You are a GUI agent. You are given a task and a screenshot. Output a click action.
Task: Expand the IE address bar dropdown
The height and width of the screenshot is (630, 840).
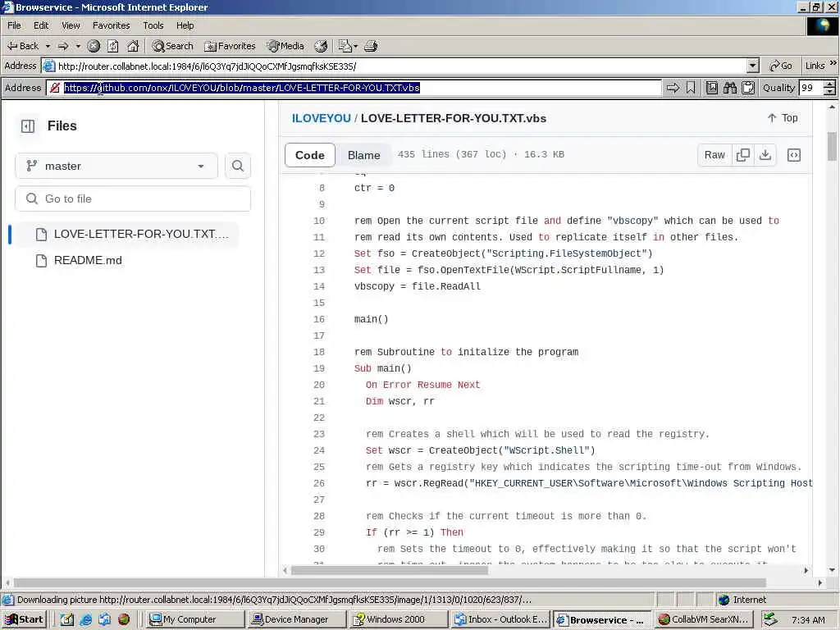[753, 66]
